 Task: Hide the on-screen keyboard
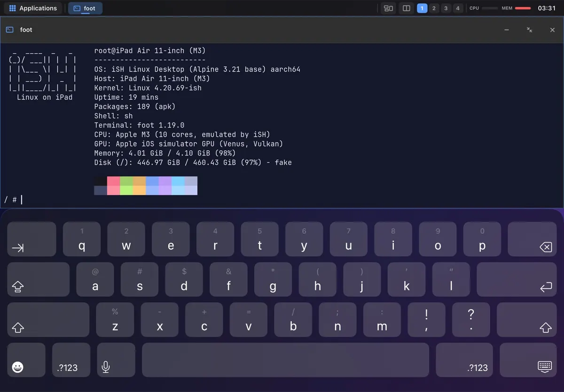[x=528, y=360]
